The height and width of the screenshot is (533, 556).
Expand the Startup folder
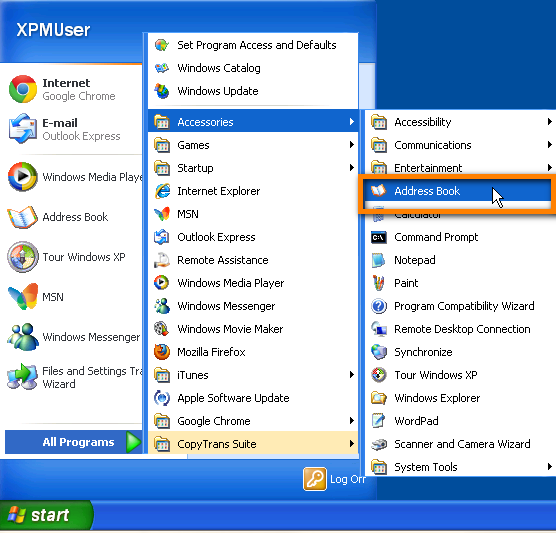[x=253, y=168]
